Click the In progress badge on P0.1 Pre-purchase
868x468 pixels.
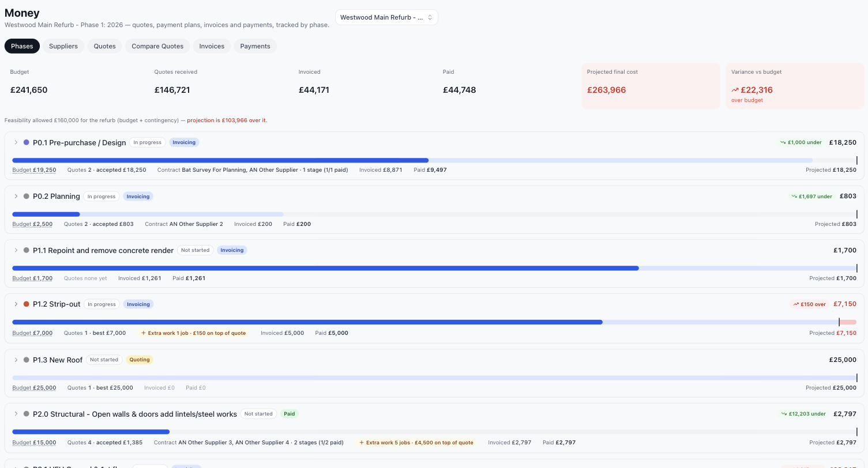[x=147, y=142]
